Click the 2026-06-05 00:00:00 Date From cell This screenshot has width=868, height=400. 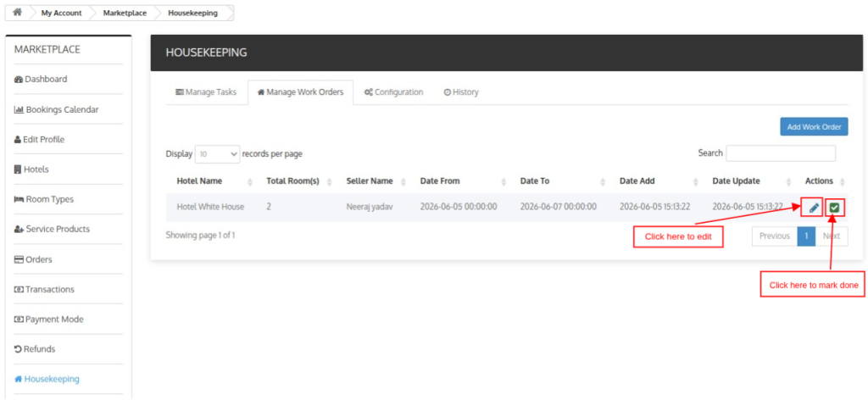pos(459,207)
